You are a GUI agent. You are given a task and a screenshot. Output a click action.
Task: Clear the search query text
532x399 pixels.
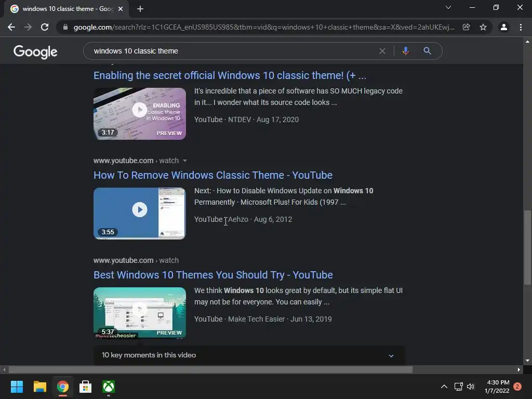tap(382, 51)
